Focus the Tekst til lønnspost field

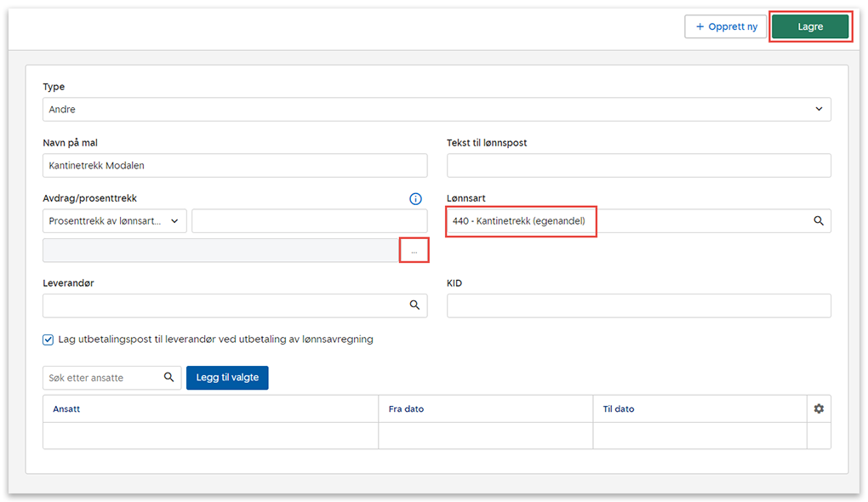(x=638, y=166)
